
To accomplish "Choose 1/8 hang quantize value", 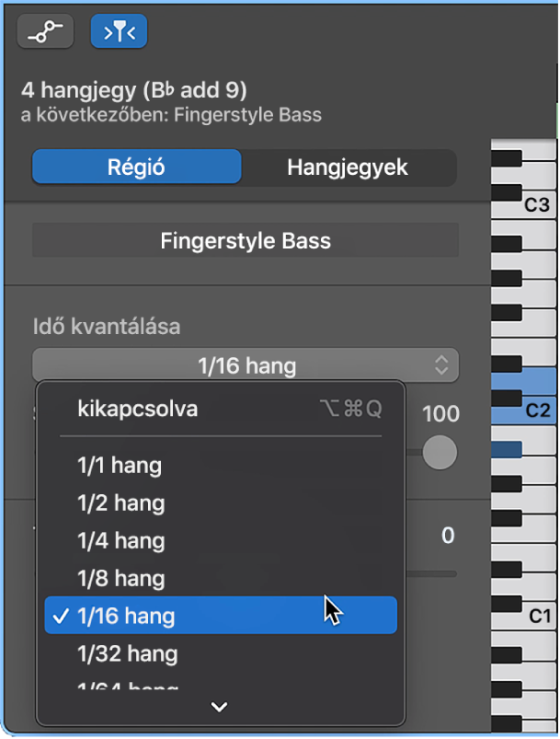I will coord(120,579).
